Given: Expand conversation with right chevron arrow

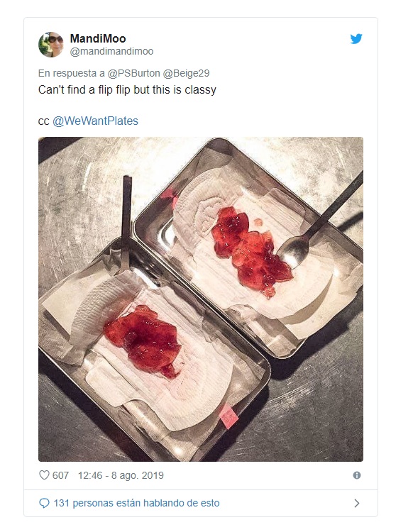Looking at the screenshot, I should (357, 503).
